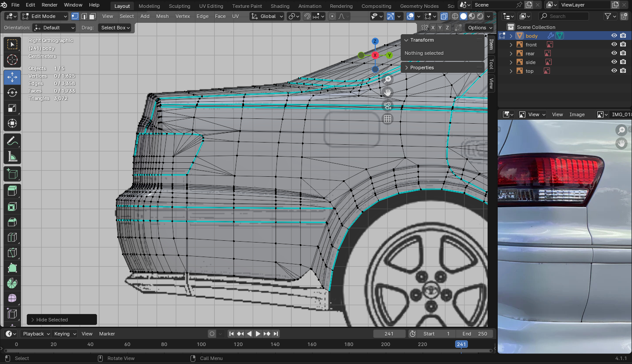The width and height of the screenshot is (632, 364).
Task: Switch to the Sculpting workspace tab
Action: [x=180, y=6]
